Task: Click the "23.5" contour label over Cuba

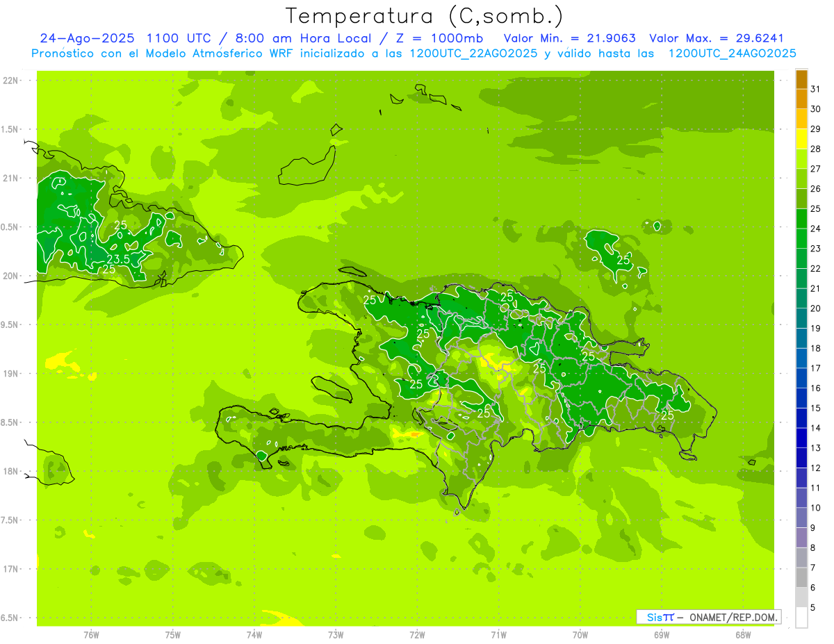Action: coord(117,260)
